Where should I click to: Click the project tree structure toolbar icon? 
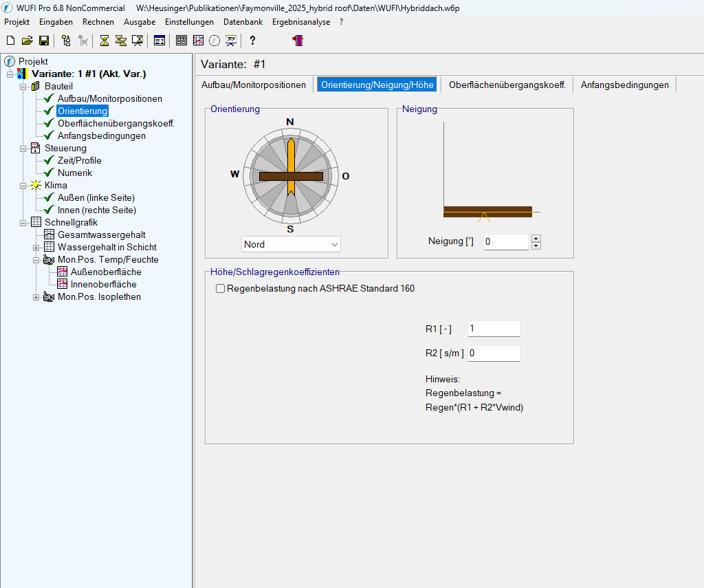pyautogui.click(x=66, y=41)
